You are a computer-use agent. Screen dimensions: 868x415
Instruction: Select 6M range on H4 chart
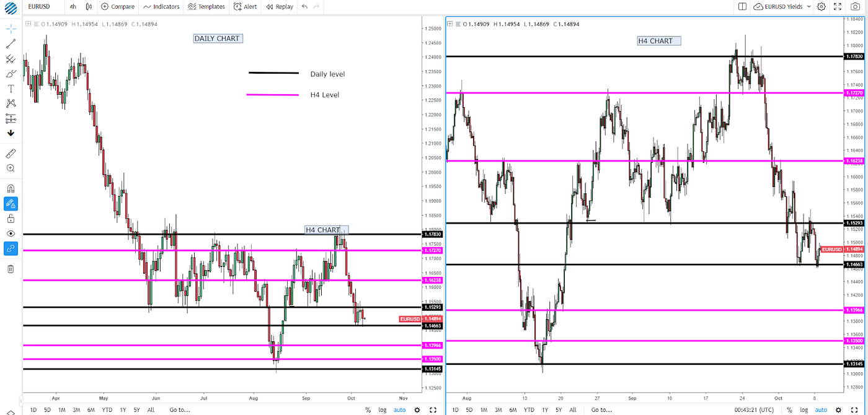513,409
